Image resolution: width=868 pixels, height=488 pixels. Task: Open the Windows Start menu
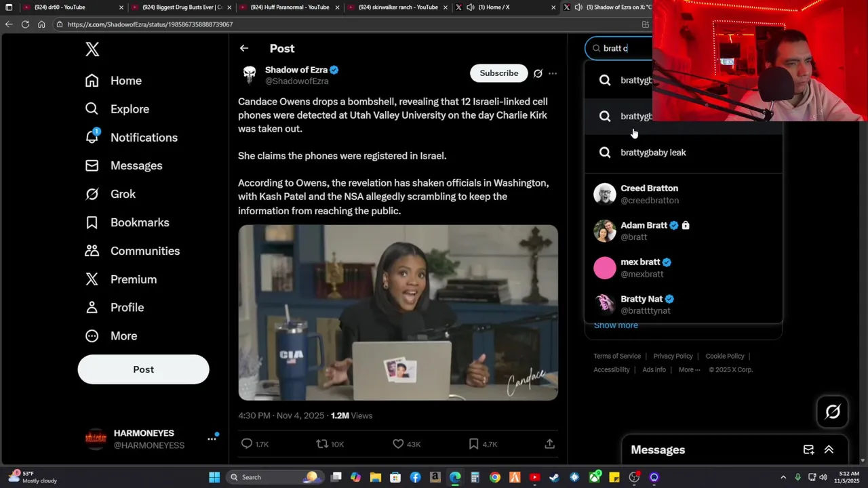[214, 477]
